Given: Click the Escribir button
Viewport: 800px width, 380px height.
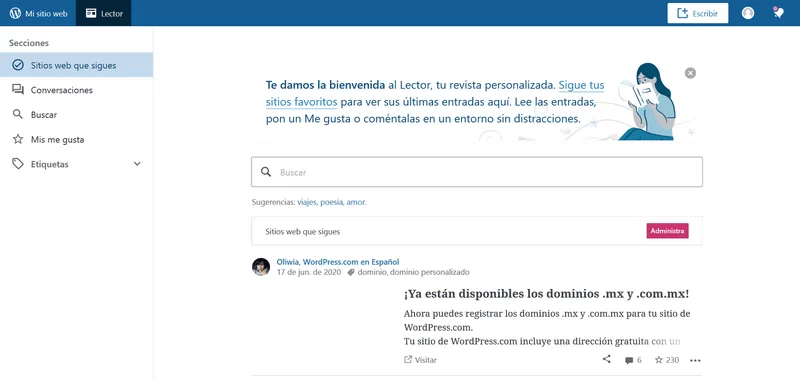Looking at the screenshot, I should click(x=697, y=13).
